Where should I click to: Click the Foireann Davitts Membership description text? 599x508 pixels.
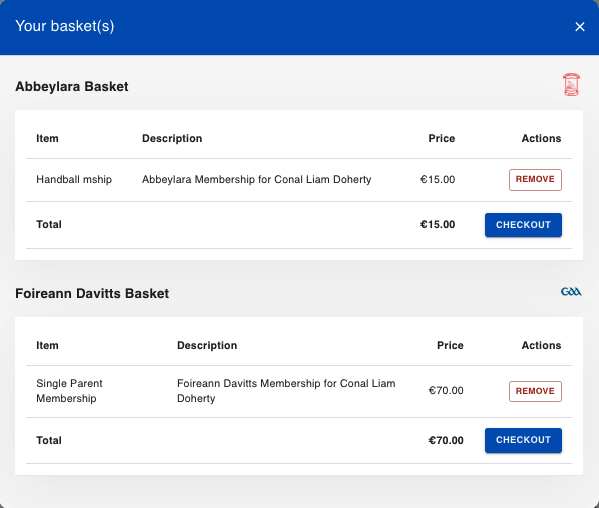(286, 391)
